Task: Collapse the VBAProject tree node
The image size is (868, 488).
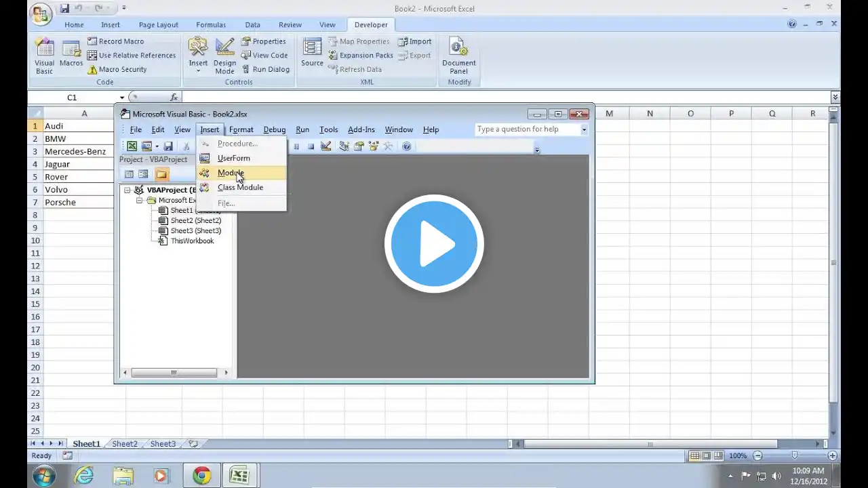Action: coord(127,190)
